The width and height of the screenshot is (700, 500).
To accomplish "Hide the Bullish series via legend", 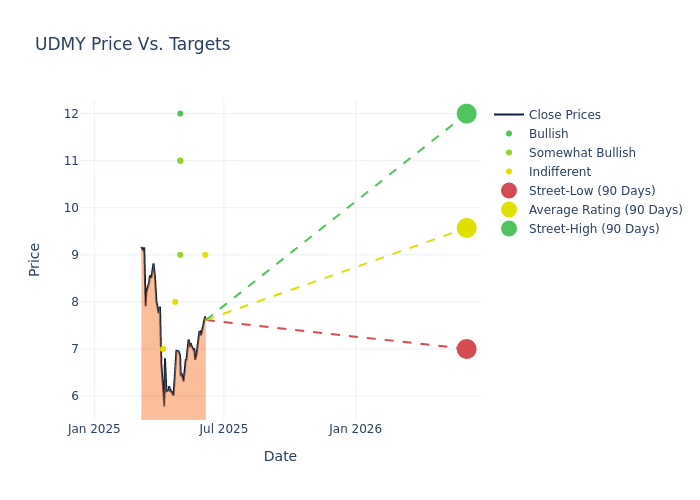I will 548,134.
